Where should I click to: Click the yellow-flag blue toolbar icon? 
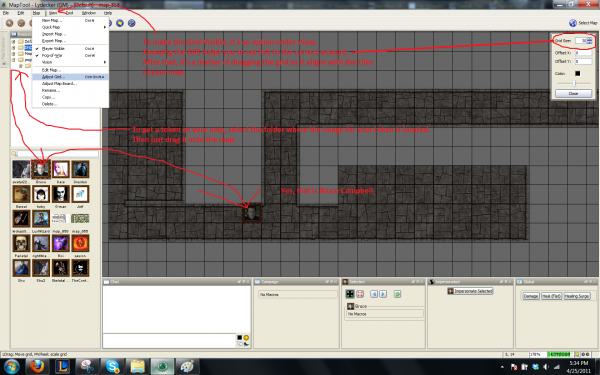point(120,23)
